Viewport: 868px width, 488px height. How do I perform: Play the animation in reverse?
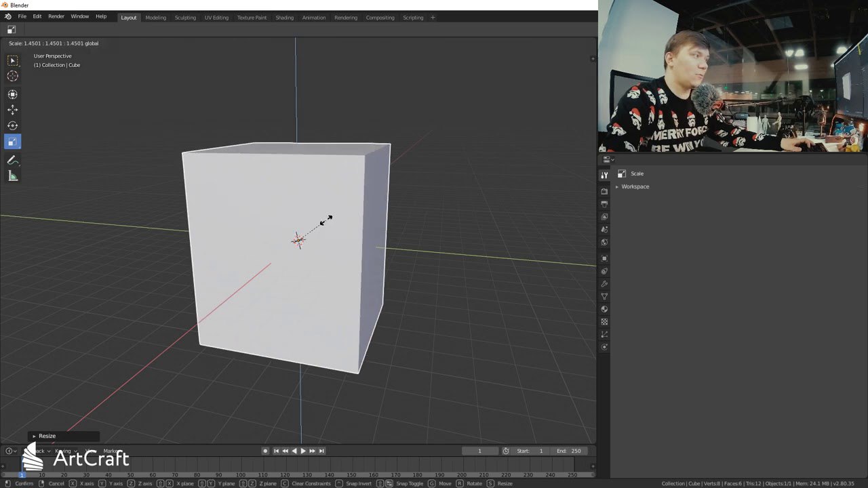(294, 451)
